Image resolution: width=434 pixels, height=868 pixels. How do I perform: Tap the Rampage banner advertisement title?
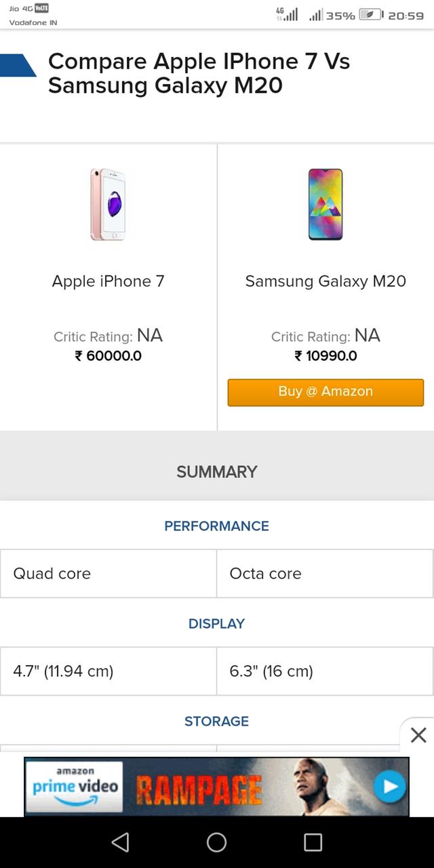(199, 789)
